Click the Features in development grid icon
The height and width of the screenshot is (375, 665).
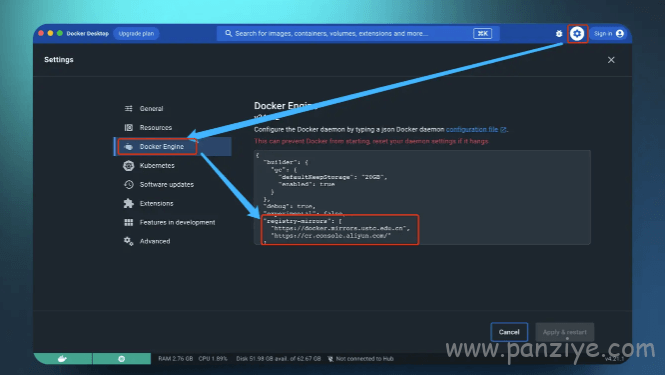[x=129, y=222]
